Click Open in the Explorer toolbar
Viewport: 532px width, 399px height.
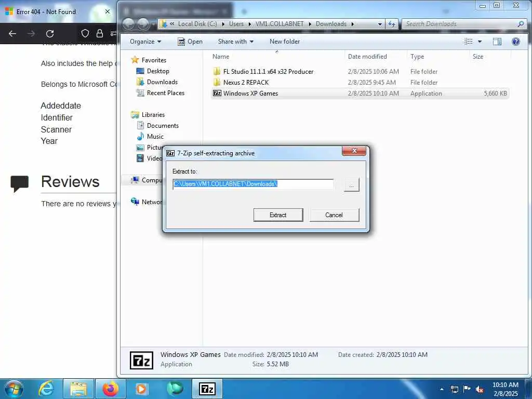(x=190, y=42)
